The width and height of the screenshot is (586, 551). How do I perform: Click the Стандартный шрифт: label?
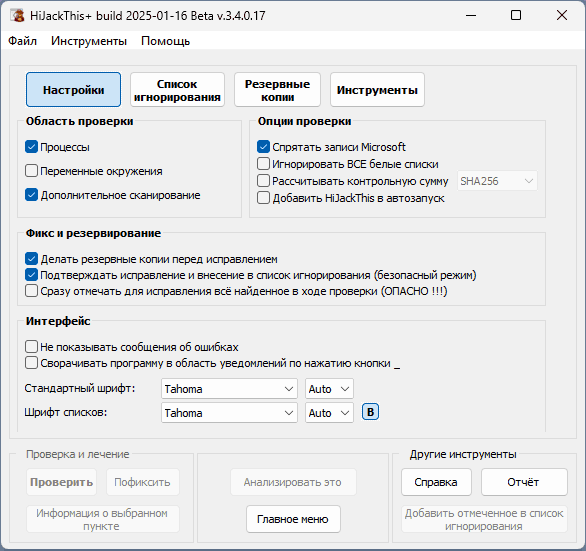[80, 388]
